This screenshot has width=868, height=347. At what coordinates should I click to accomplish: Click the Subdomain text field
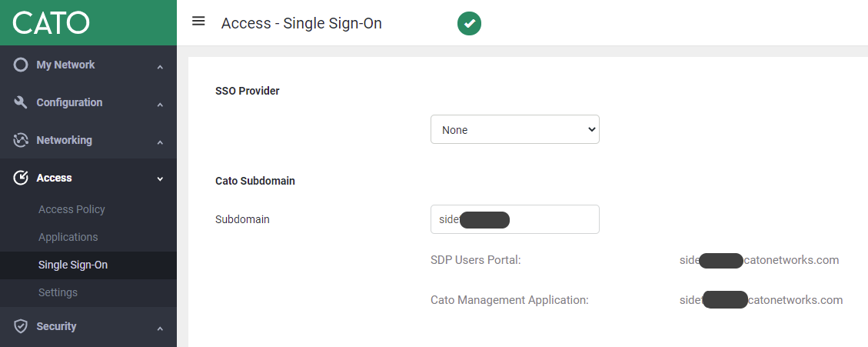coord(514,219)
